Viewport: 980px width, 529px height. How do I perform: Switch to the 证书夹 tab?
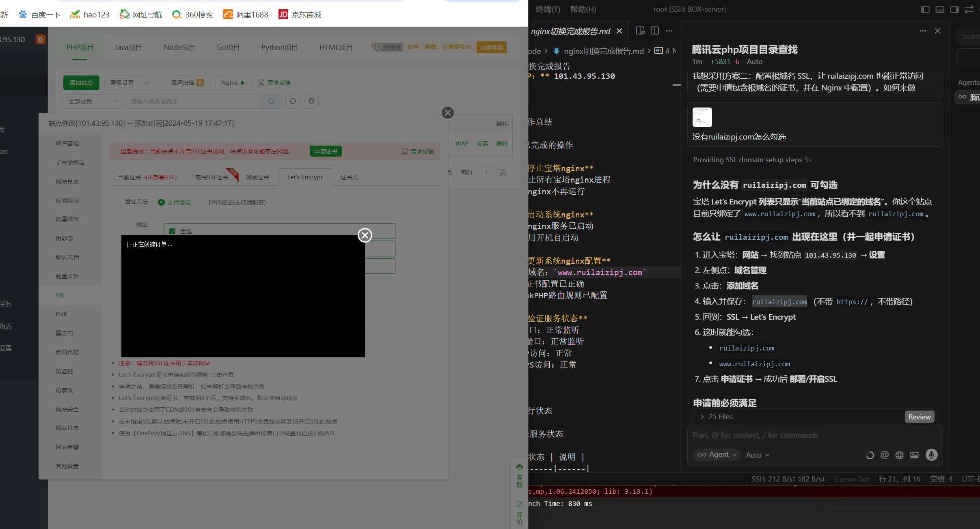[349, 177]
